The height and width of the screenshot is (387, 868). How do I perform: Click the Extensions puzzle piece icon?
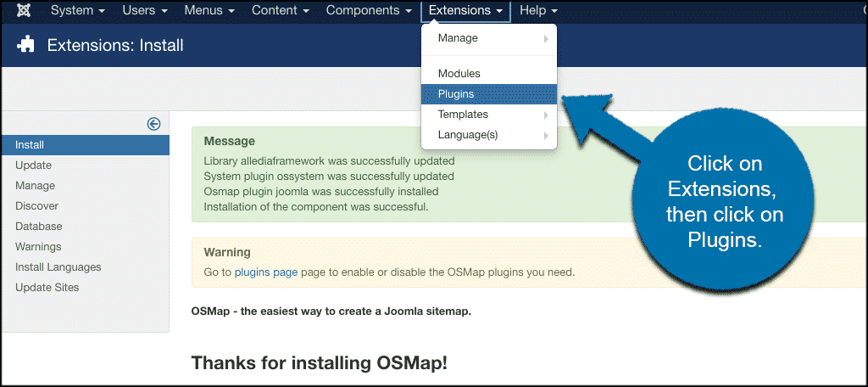coord(25,45)
